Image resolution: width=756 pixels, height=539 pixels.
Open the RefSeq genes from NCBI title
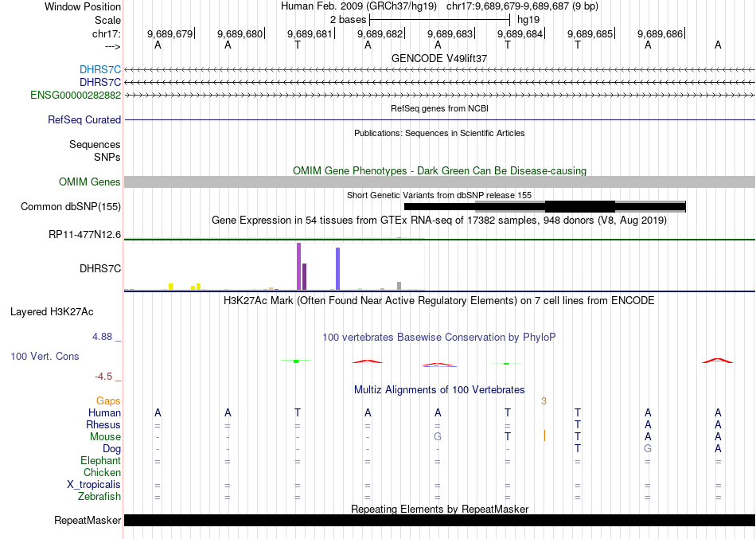(439, 108)
